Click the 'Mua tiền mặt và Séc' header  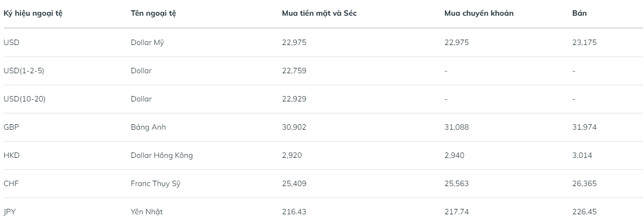click(x=319, y=14)
